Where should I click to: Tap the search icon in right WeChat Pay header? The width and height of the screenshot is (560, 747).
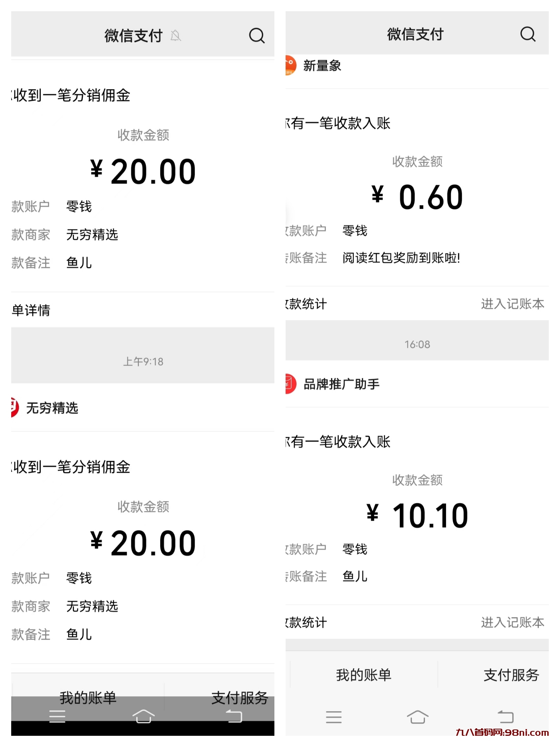(x=528, y=34)
